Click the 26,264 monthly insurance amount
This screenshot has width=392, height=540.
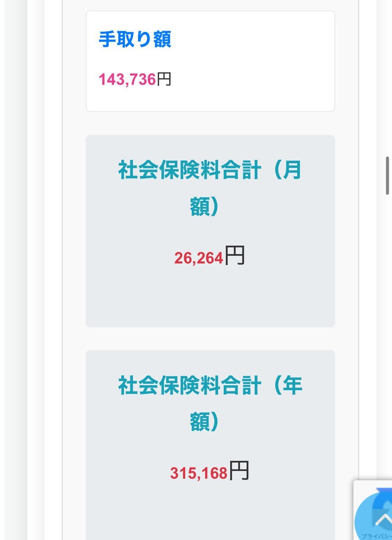click(x=199, y=258)
